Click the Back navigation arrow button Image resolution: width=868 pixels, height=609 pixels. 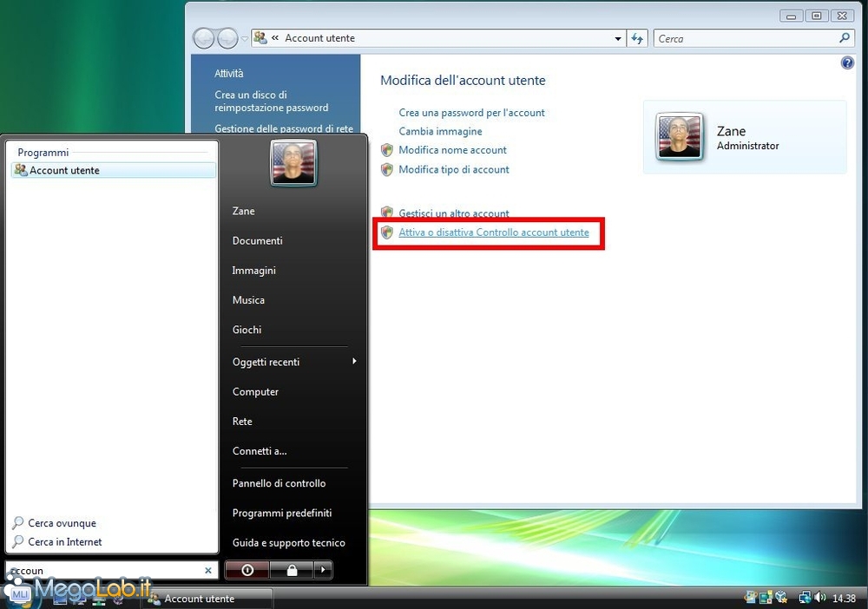(204, 38)
